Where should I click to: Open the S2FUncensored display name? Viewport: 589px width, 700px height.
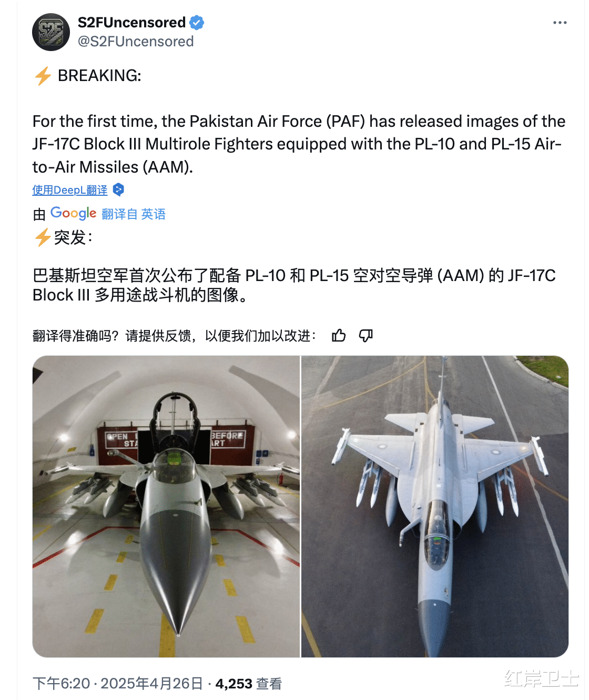coord(131,23)
